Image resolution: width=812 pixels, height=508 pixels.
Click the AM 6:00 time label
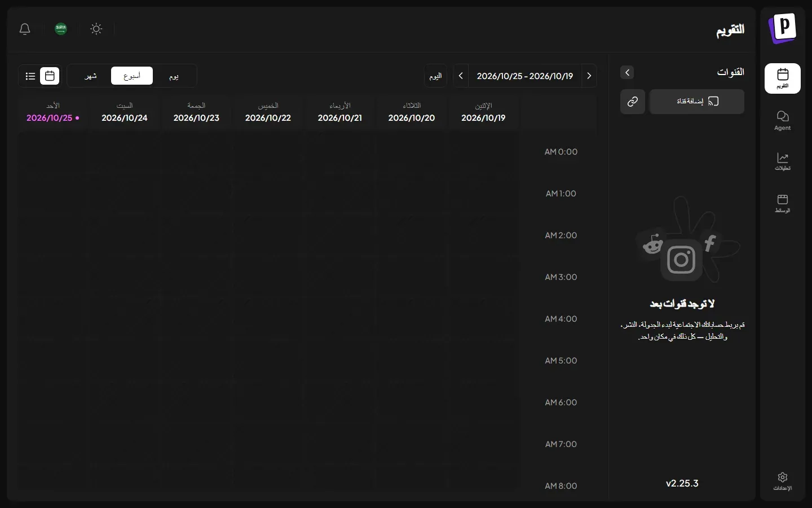561,402
